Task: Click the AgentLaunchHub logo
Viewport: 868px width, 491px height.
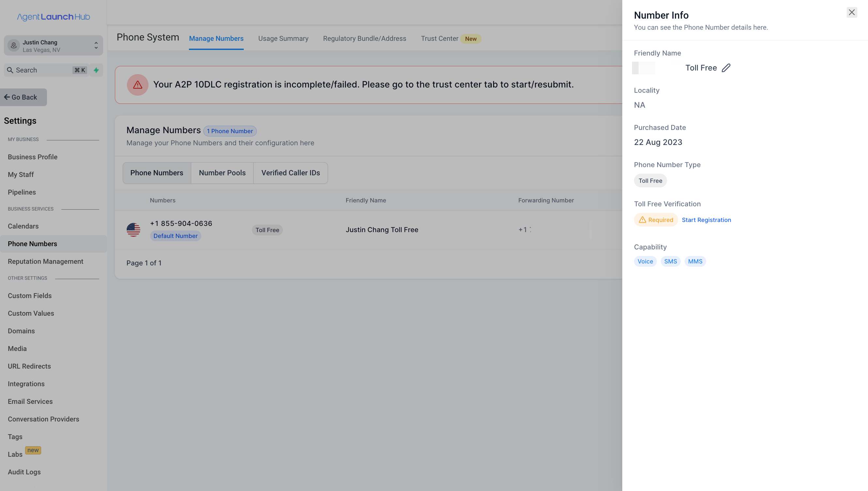Action: coord(53,17)
